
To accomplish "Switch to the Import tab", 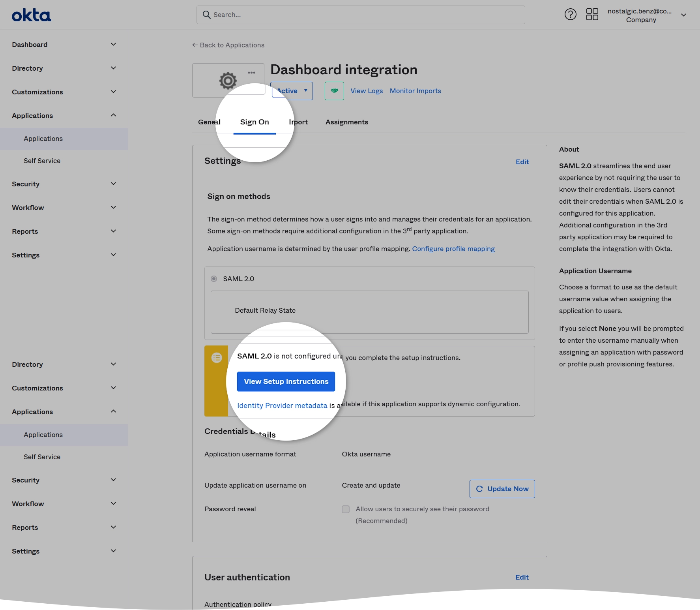I will [x=298, y=122].
